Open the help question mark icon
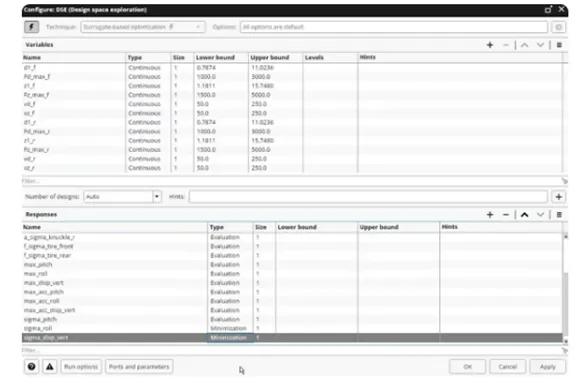Image resolution: width=584 pixels, height=387 pixels. [32, 367]
